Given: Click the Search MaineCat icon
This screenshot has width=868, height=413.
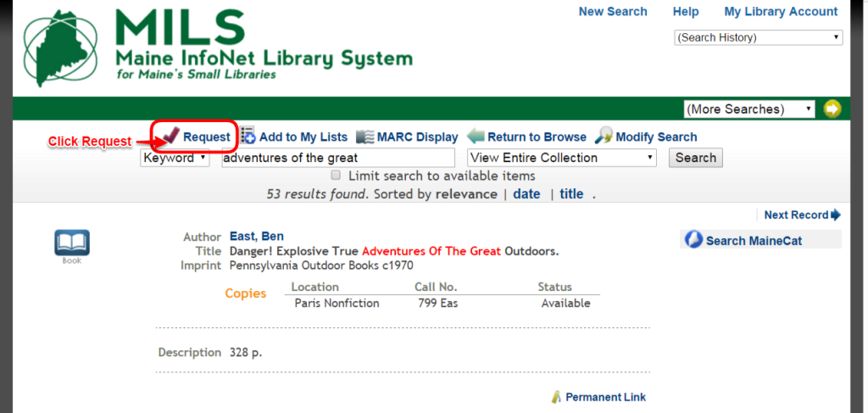Looking at the screenshot, I should click(x=694, y=240).
